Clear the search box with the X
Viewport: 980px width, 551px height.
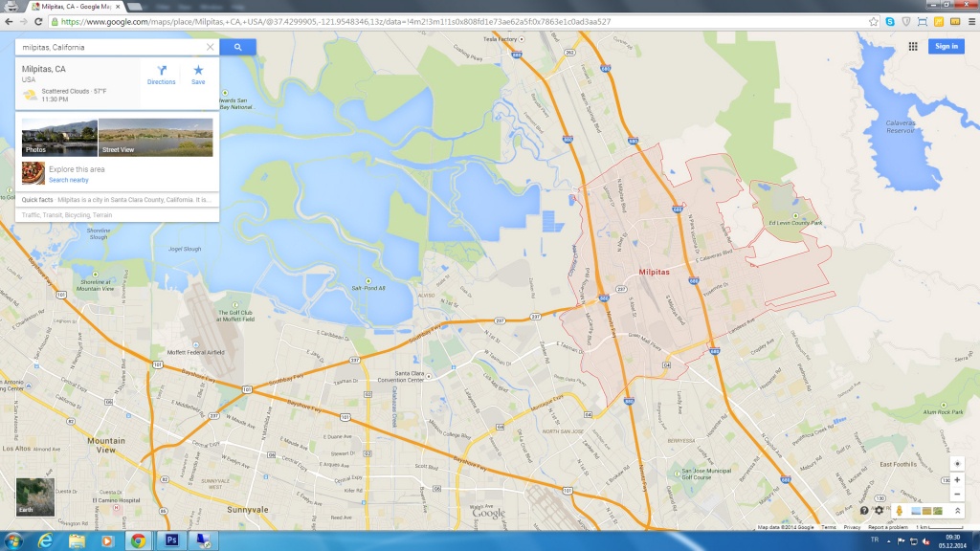[211, 47]
